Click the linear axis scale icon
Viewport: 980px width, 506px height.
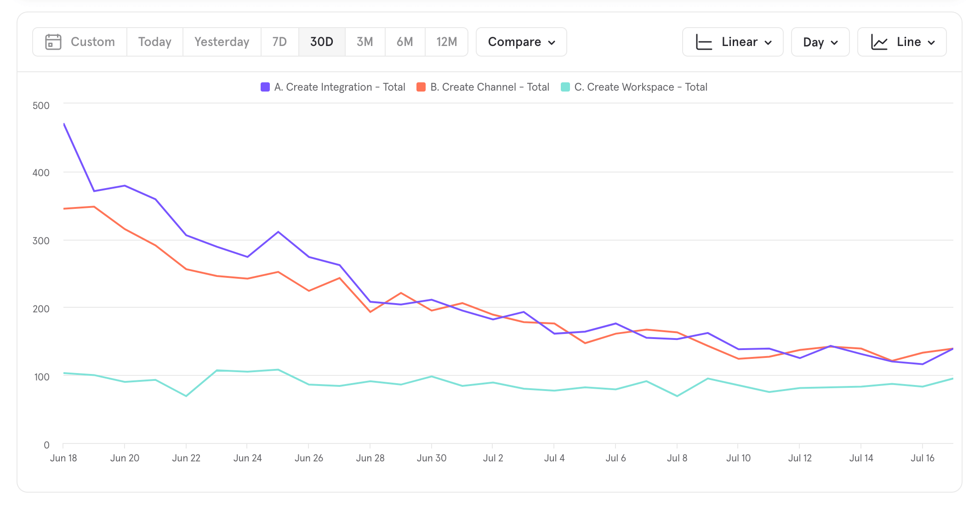[704, 42]
